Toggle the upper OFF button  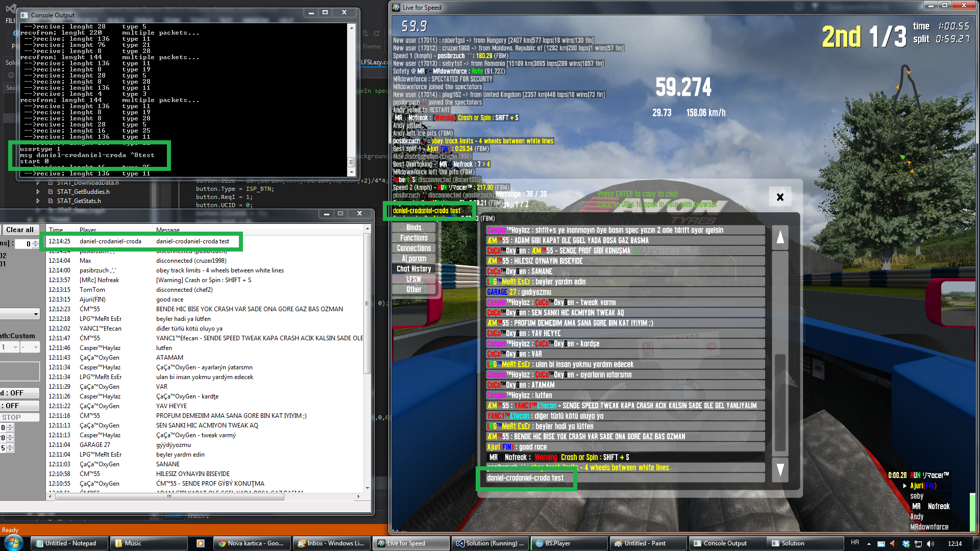(x=19, y=393)
